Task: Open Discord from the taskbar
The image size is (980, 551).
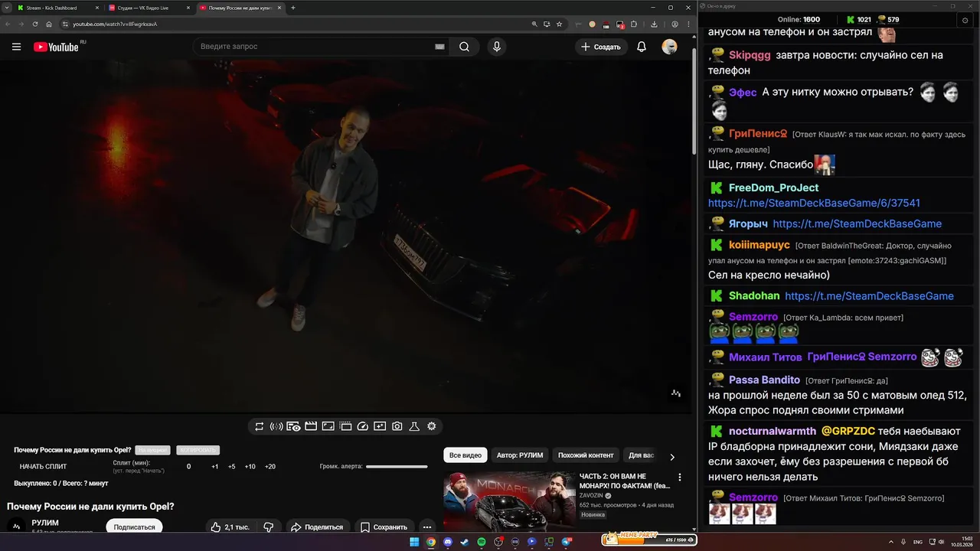Action: [x=448, y=542]
